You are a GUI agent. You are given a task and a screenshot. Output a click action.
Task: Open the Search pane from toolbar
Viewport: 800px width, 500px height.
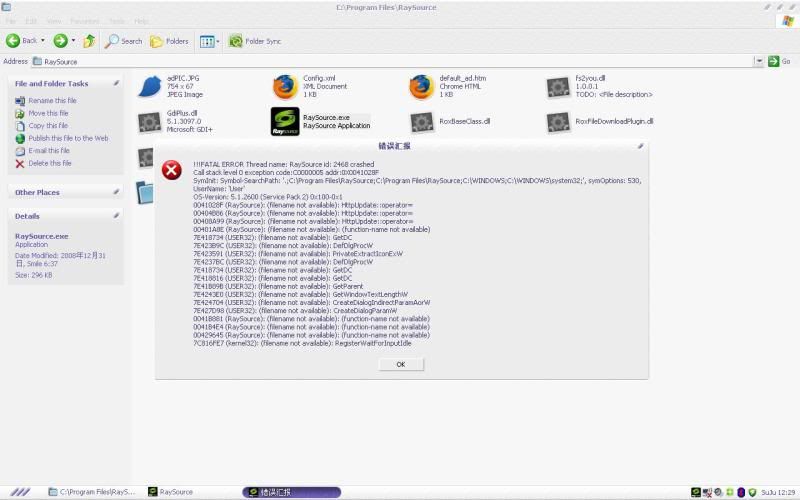(124, 41)
